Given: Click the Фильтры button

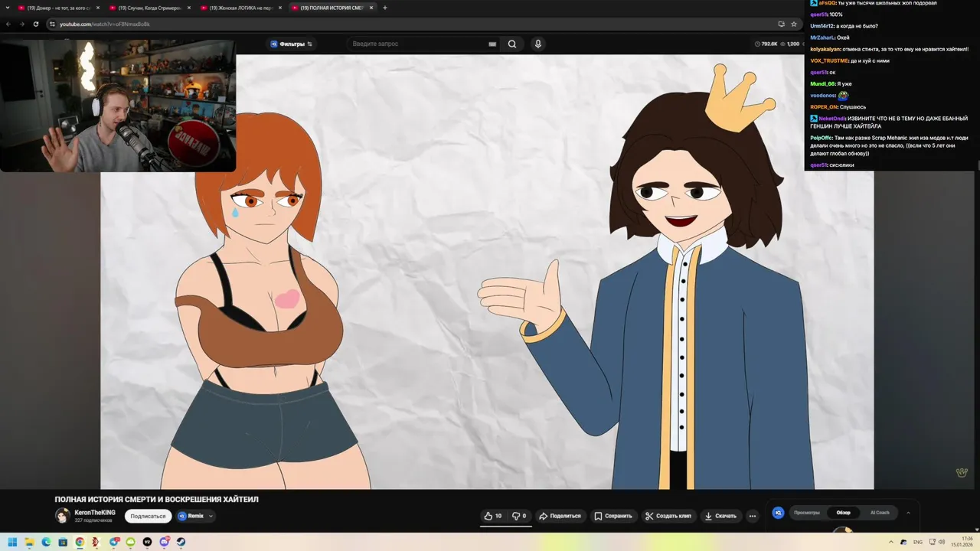Looking at the screenshot, I should click(x=292, y=44).
